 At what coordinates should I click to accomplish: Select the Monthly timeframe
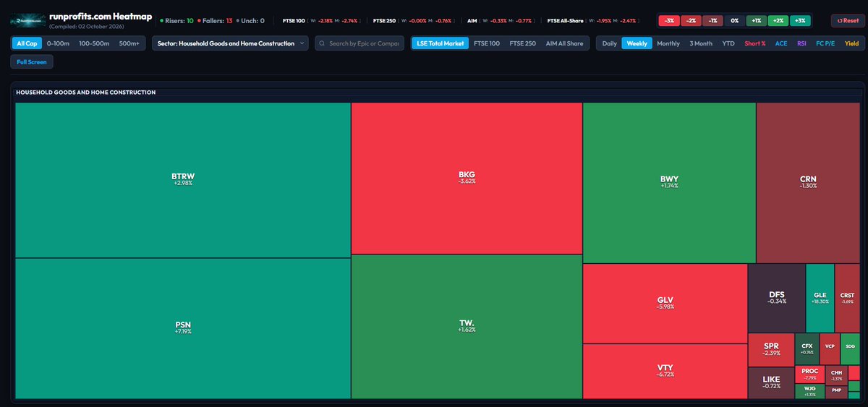[x=668, y=43]
